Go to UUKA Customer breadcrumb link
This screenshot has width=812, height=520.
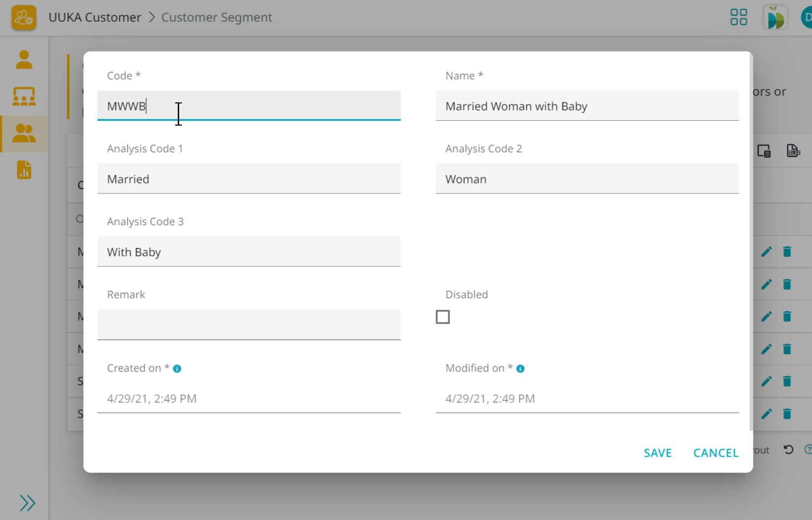(x=95, y=17)
